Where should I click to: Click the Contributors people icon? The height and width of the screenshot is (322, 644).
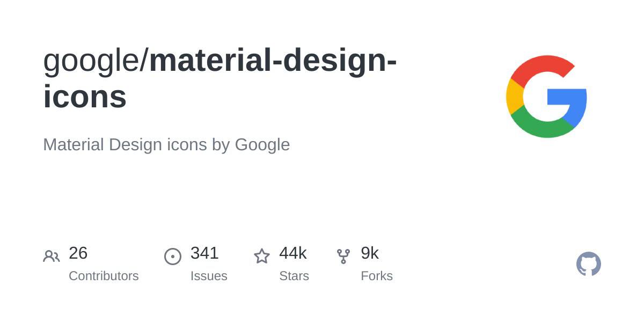tap(51, 257)
